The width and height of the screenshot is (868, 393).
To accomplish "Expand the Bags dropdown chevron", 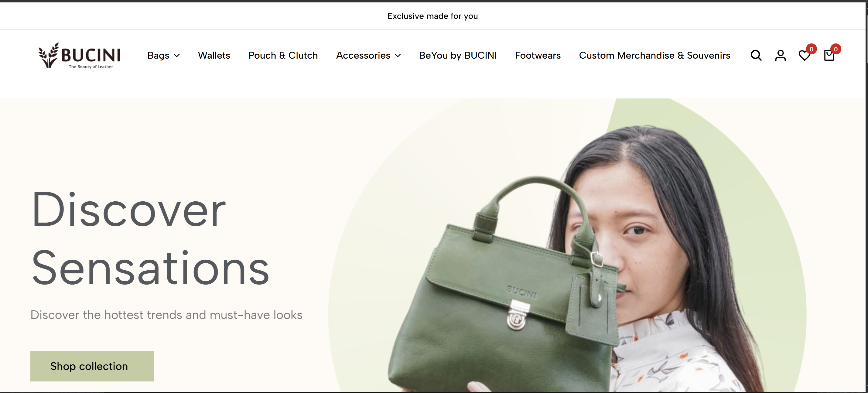I will coord(176,56).
